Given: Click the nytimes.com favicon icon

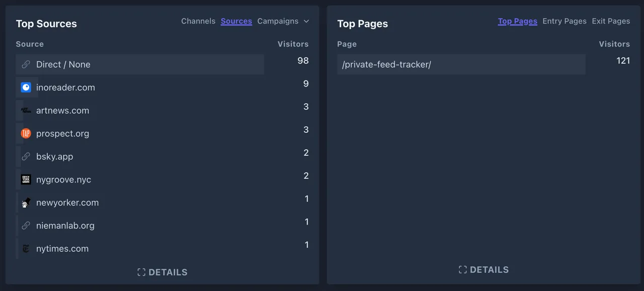Looking at the screenshot, I should point(26,248).
